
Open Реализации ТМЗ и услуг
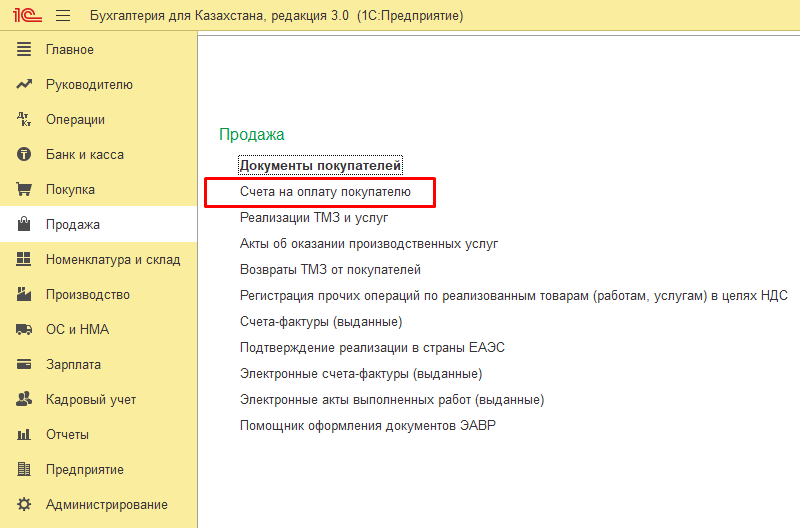[314, 217]
